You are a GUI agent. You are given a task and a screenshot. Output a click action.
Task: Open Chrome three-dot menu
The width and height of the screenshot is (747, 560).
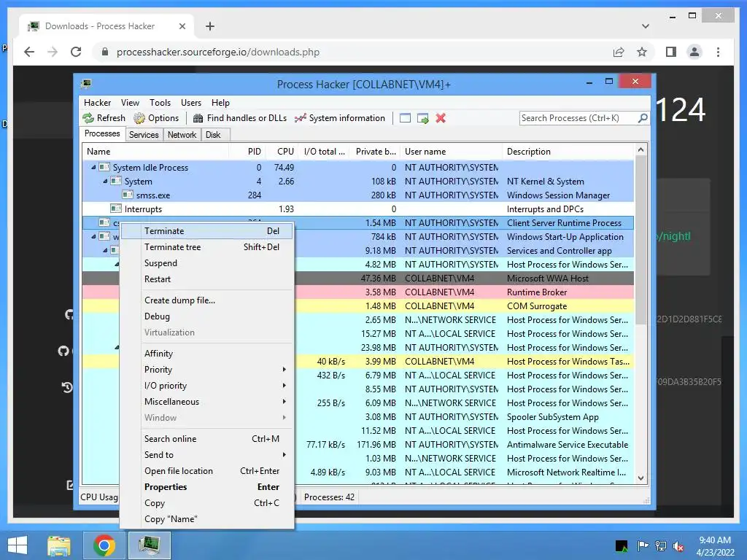[x=718, y=52]
